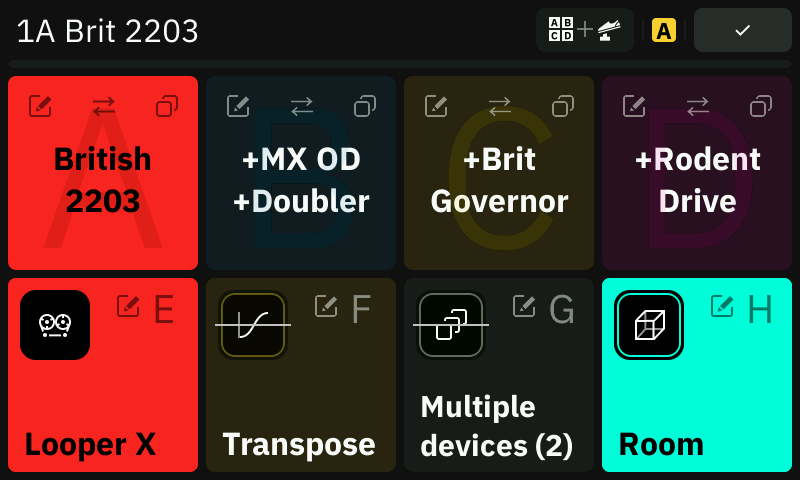Click the copy icon on +Rodent Drive tile
This screenshot has width=800, height=480.
click(x=761, y=106)
